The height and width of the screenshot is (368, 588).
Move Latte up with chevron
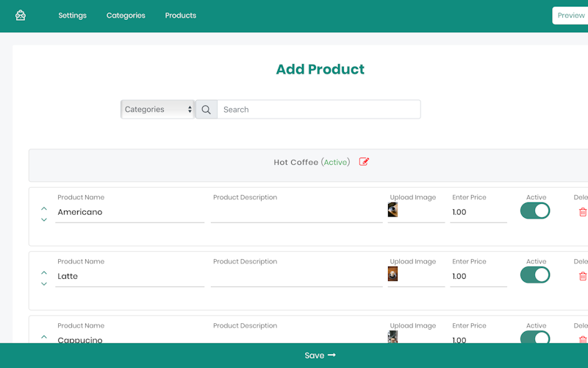[44, 273]
